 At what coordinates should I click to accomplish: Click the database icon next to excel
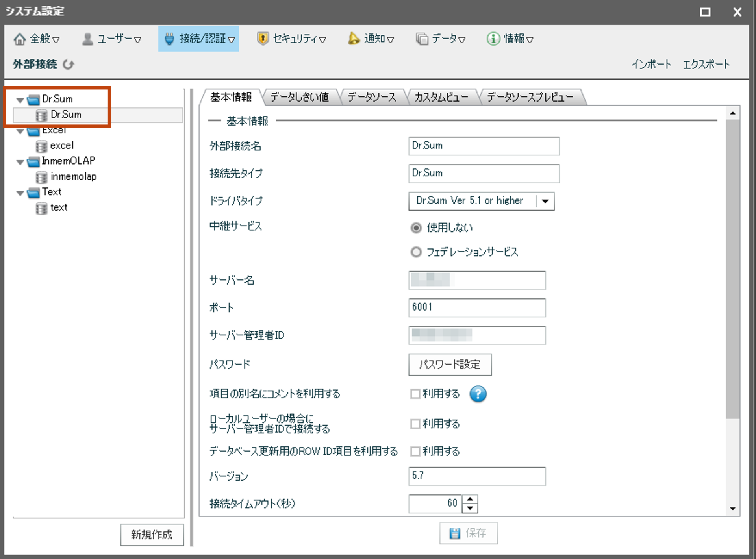click(x=41, y=146)
